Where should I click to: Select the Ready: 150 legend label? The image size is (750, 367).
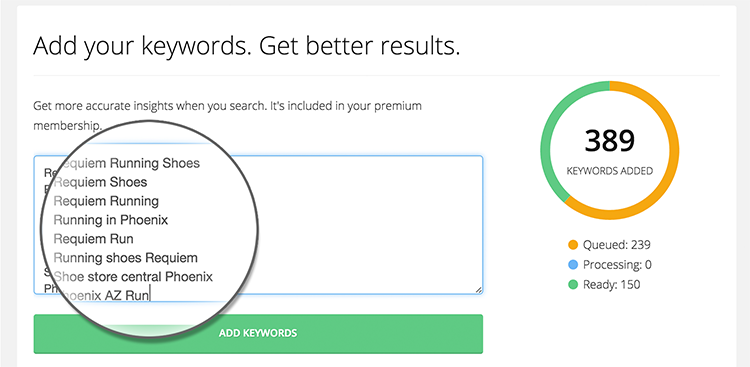[611, 285]
